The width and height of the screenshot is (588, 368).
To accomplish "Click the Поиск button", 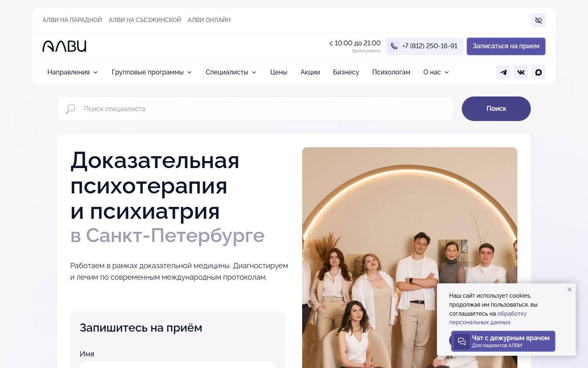I will (x=496, y=109).
